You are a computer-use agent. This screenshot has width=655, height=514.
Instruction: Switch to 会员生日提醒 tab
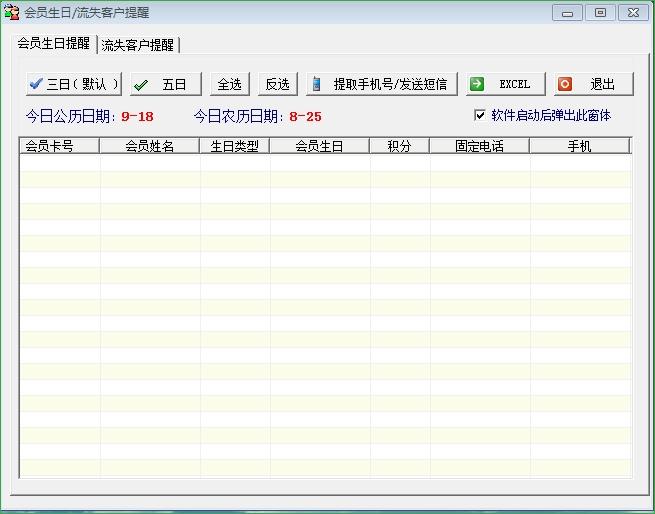click(53, 43)
